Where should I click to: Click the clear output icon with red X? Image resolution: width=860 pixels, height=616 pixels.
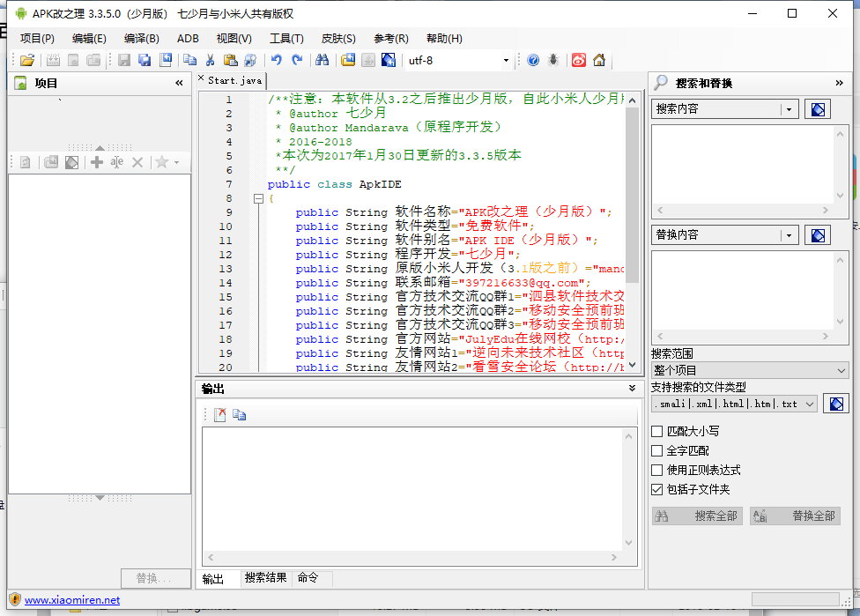pyautogui.click(x=220, y=415)
